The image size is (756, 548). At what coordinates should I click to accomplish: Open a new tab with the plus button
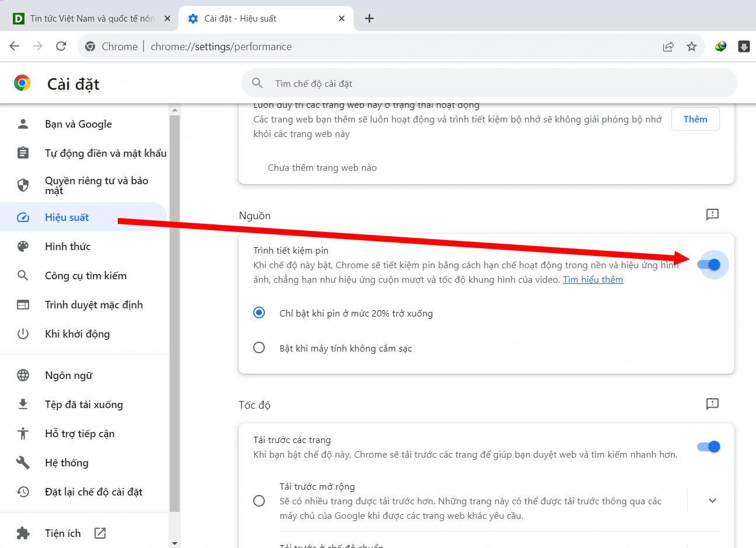tap(369, 19)
